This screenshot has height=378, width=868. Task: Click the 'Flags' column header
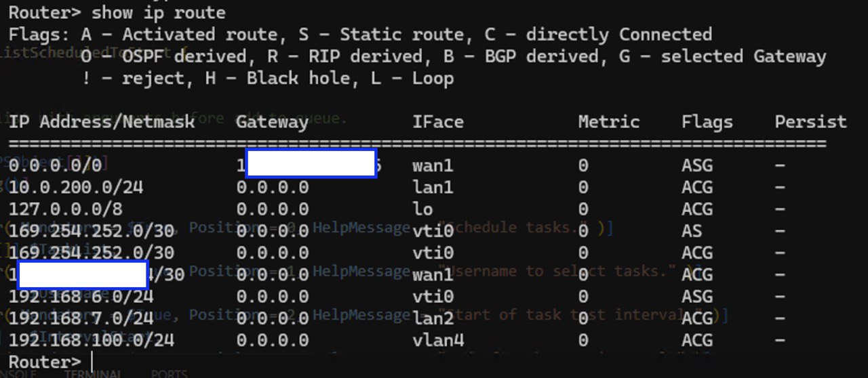point(707,122)
